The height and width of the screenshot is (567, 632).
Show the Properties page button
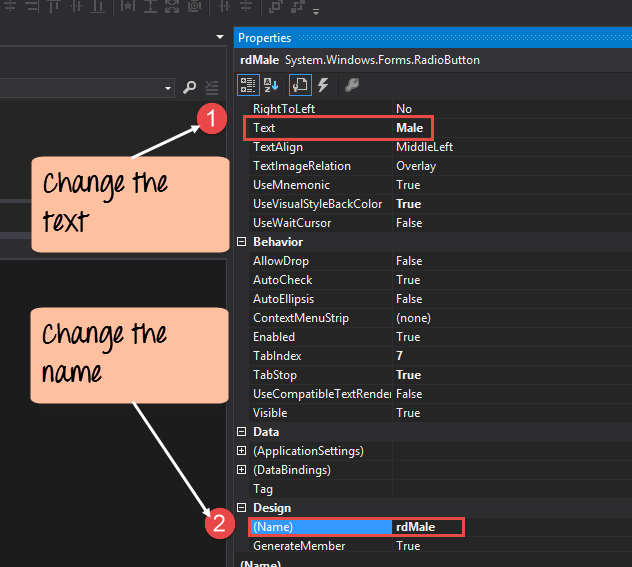point(300,85)
